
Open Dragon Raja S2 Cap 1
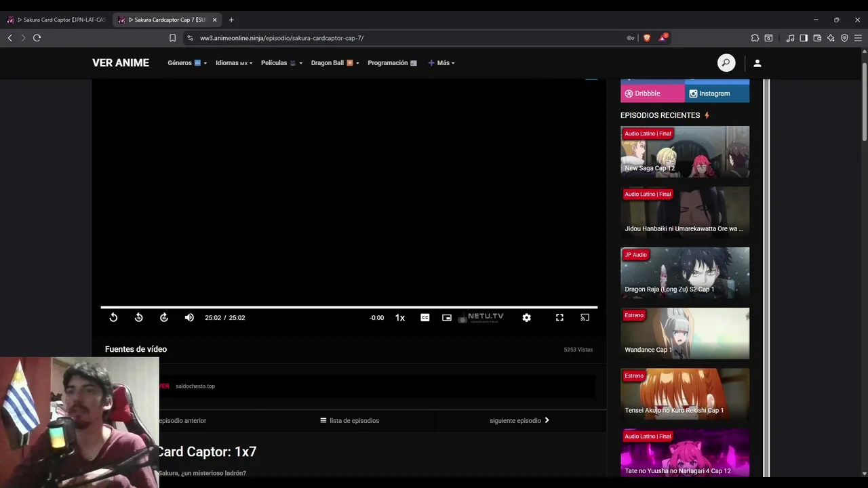click(x=685, y=272)
